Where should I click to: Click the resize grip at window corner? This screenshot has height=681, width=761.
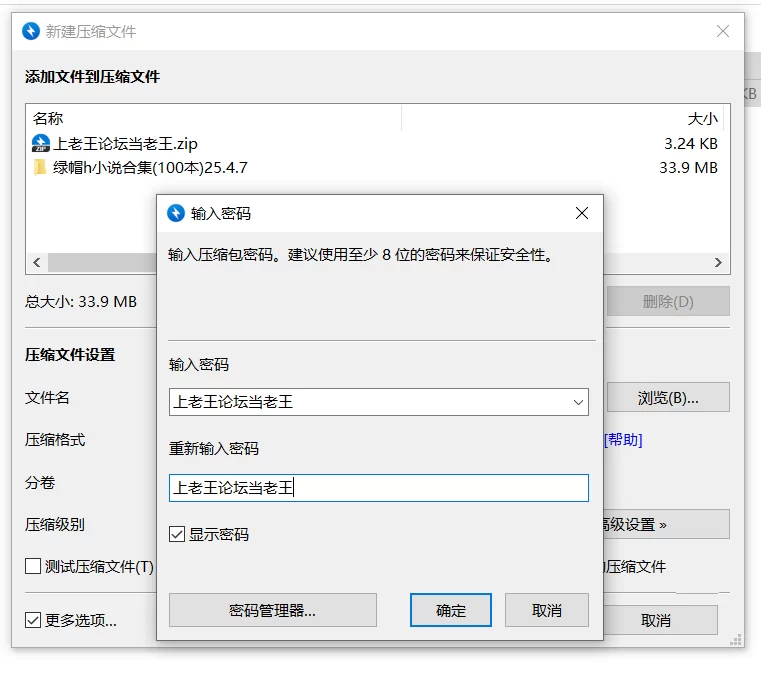point(736,639)
